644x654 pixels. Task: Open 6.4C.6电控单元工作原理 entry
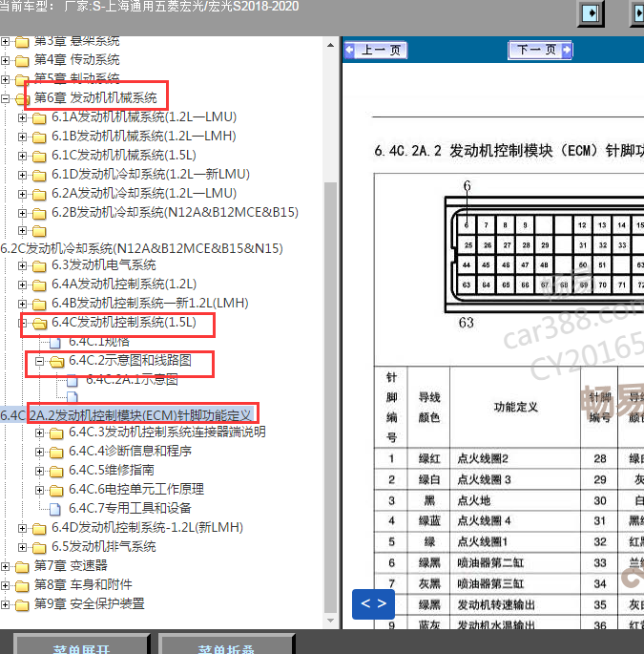(x=135, y=489)
